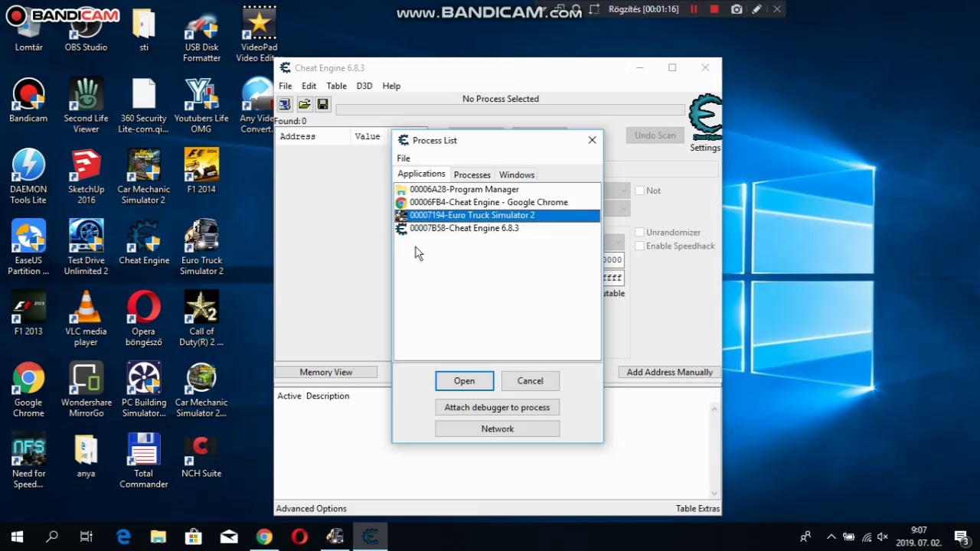The image size is (980, 551).
Task: Click Open button in Process List
Action: (x=464, y=381)
